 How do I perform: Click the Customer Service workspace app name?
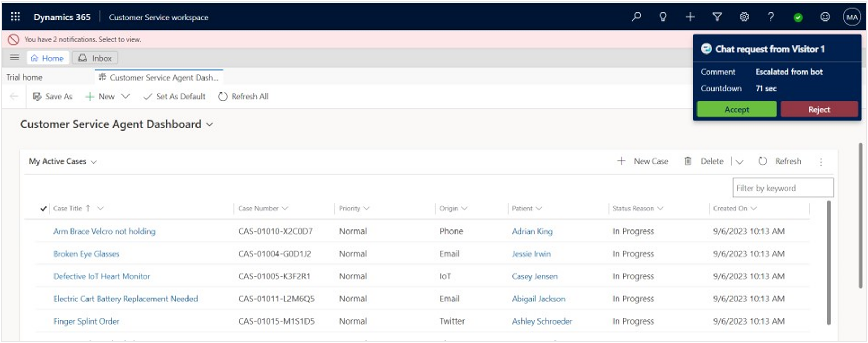coord(159,17)
